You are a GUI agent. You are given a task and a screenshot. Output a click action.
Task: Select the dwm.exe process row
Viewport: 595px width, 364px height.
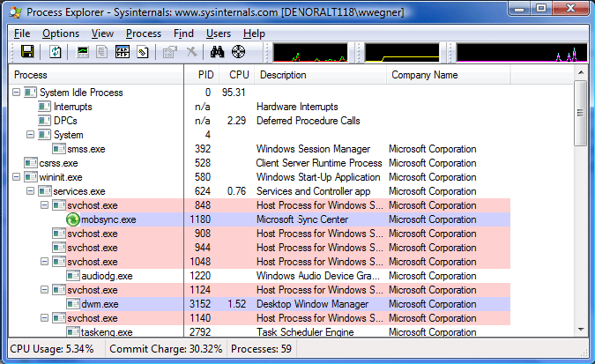(x=259, y=304)
